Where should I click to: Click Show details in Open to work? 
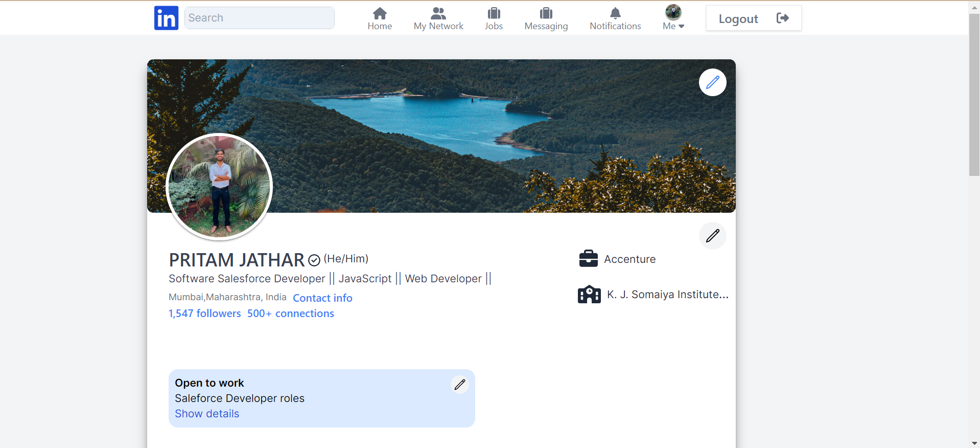[x=207, y=414]
